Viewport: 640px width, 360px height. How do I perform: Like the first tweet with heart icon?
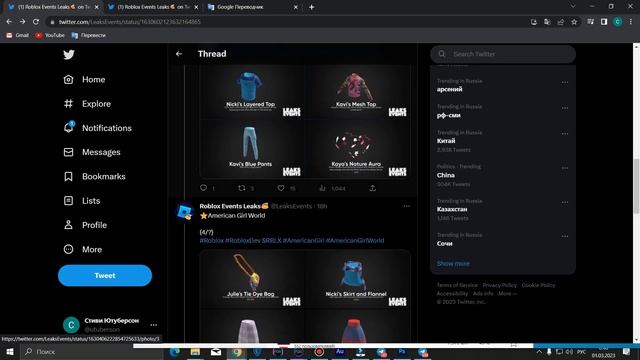tap(281, 188)
